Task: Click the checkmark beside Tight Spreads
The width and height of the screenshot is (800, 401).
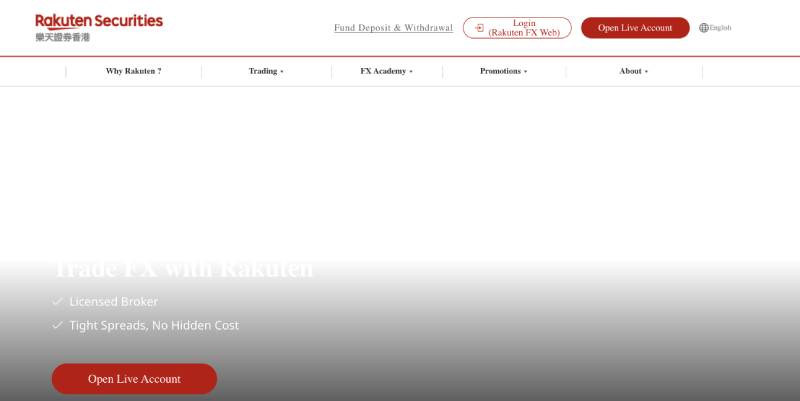Action: 58,325
